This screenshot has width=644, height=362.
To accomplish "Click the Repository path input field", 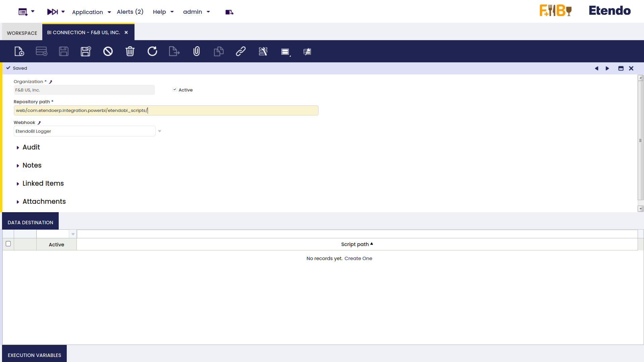I will 166,111.
